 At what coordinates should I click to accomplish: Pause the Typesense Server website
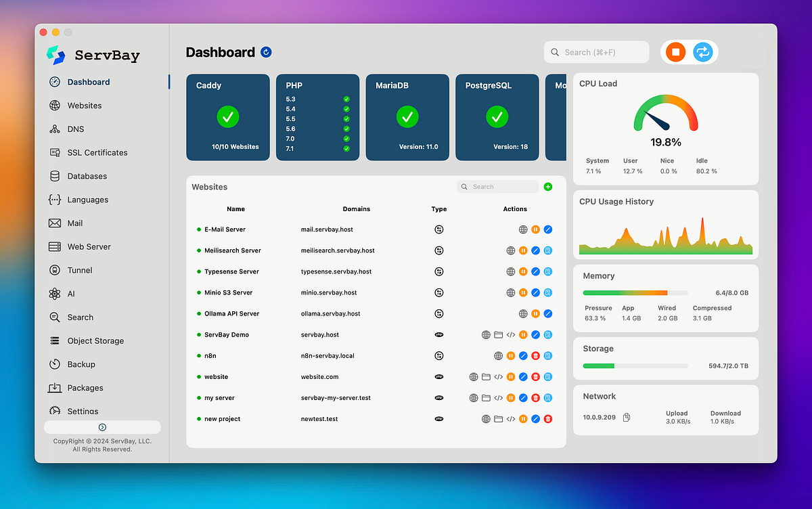[523, 271]
